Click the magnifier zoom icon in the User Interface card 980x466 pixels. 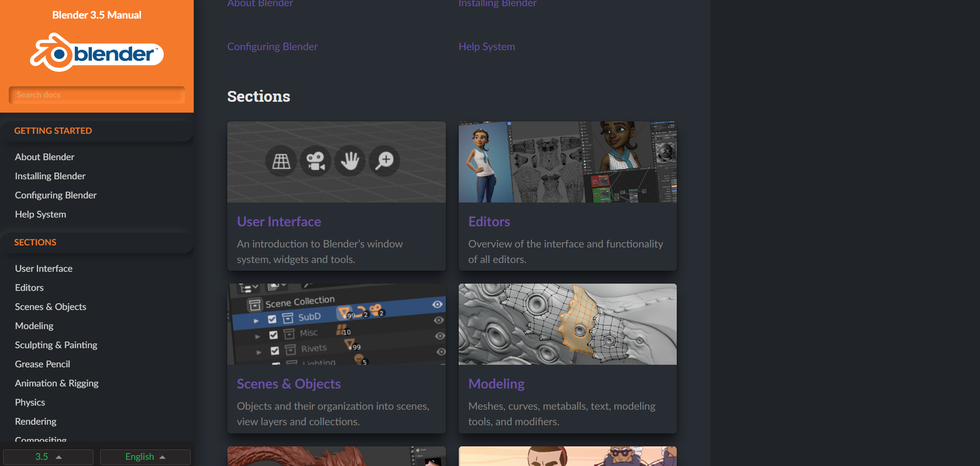tap(384, 161)
